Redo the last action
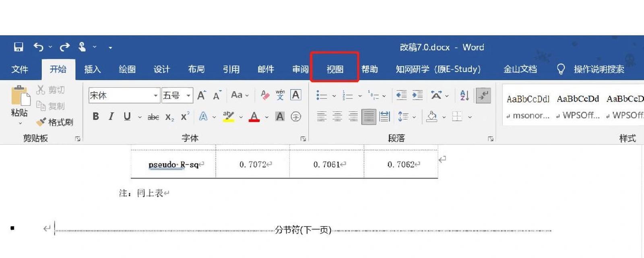The image size is (644, 258). click(x=65, y=47)
